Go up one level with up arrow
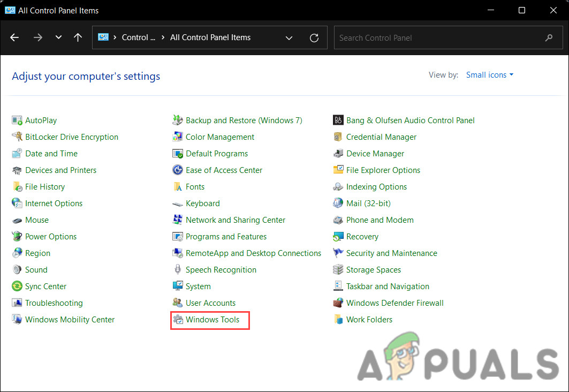The width and height of the screenshot is (569, 392). 78,37
